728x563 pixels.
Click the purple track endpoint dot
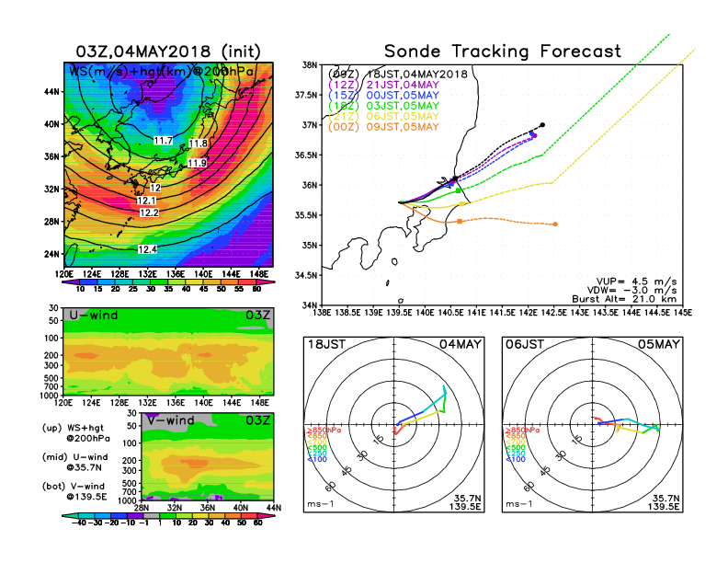click(x=535, y=135)
